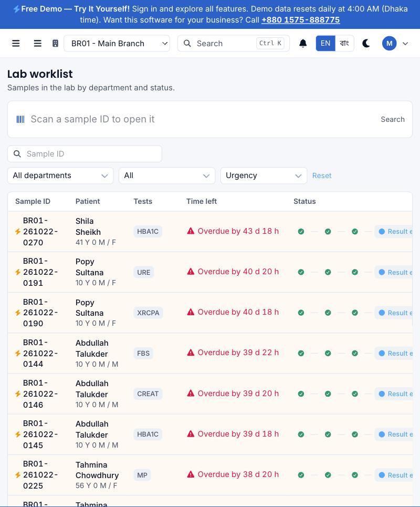Click Result status badge for sample 0270

[x=394, y=232]
